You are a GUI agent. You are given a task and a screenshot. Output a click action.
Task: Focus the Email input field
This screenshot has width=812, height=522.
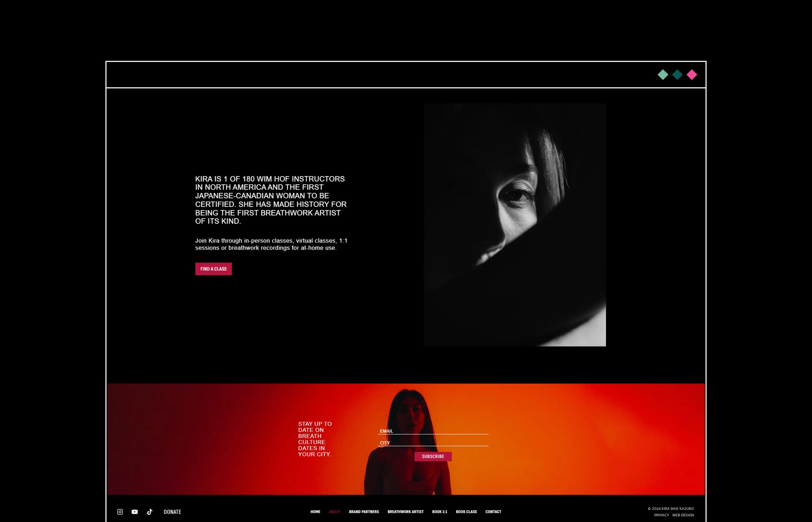[433, 431]
